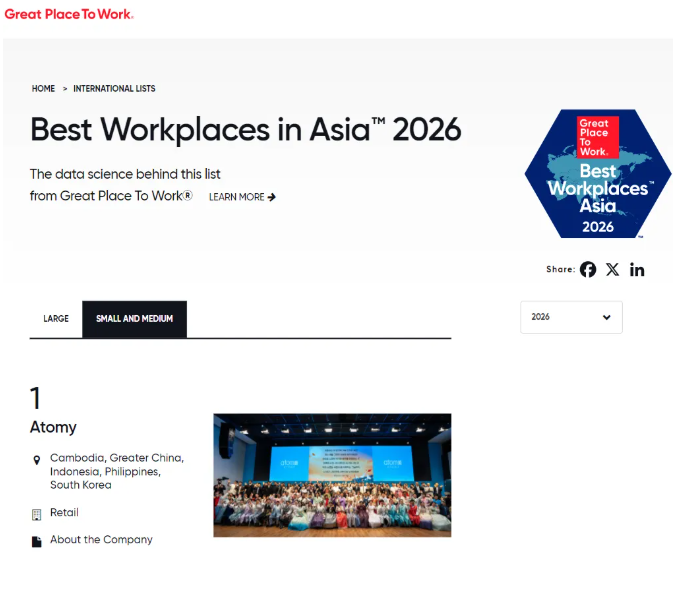Click the Best Workplaces Asia 2026 badge
This screenshot has height=599, width=677.
(598, 174)
